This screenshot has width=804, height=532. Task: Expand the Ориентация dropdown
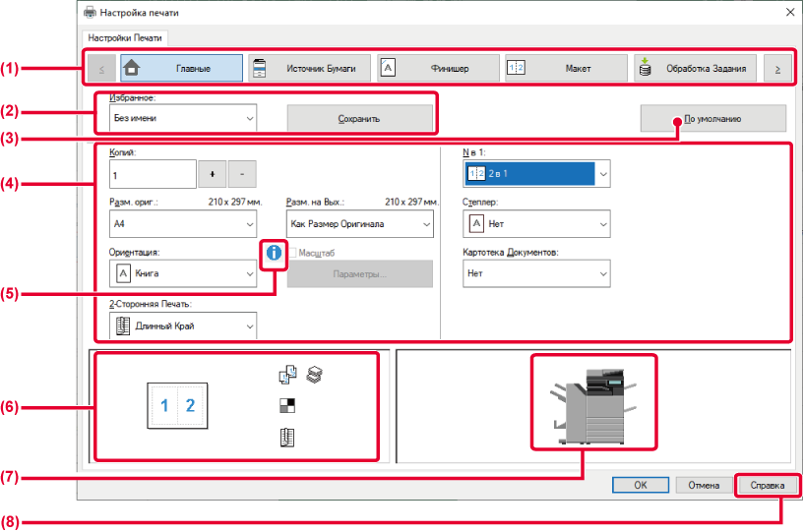[183, 273]
